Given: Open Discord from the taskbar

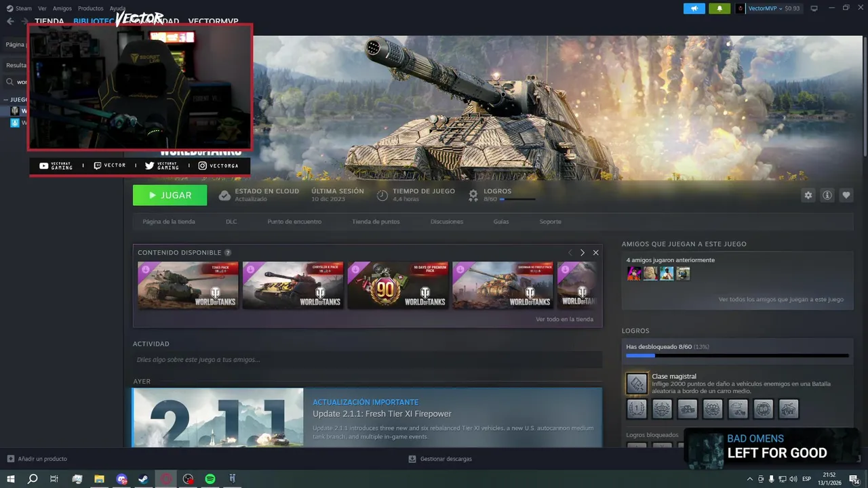Looking at the screenshot, I should pos(121,479).
